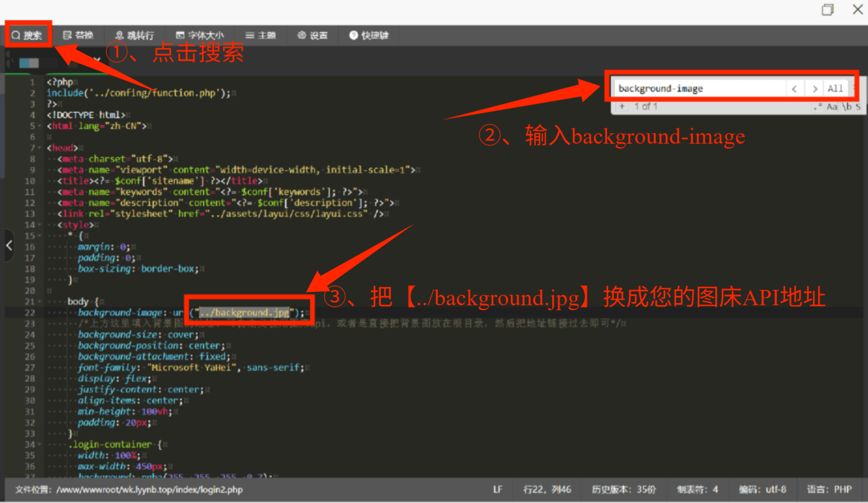Open the 替换 (Replace) tool

[x=78, y=36]
